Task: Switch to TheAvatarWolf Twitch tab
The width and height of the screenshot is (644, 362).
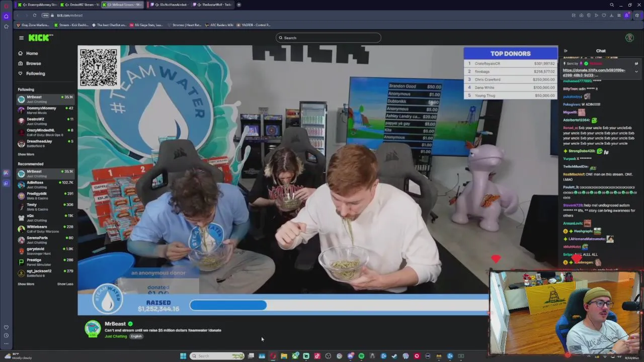Action: click(213, 5)
